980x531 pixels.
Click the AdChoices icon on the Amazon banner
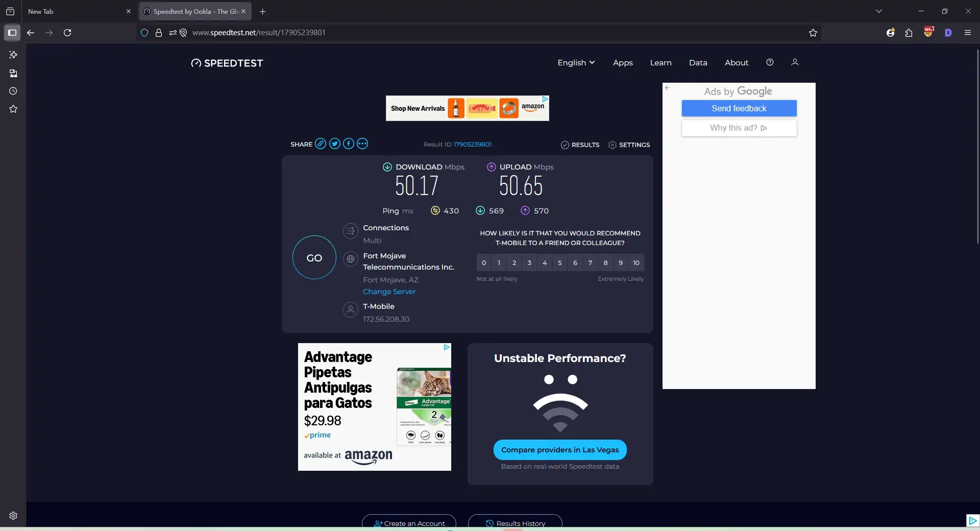click(545, 99)
